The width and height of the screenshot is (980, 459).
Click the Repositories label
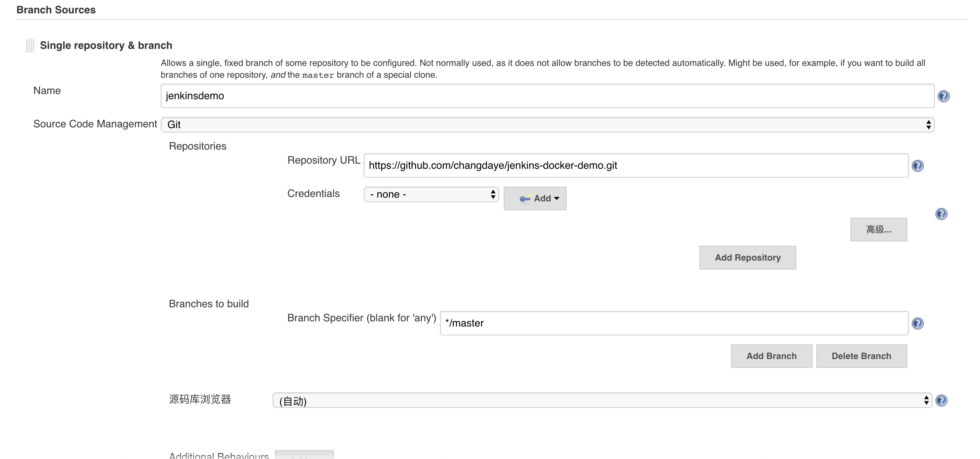point(197,146)
